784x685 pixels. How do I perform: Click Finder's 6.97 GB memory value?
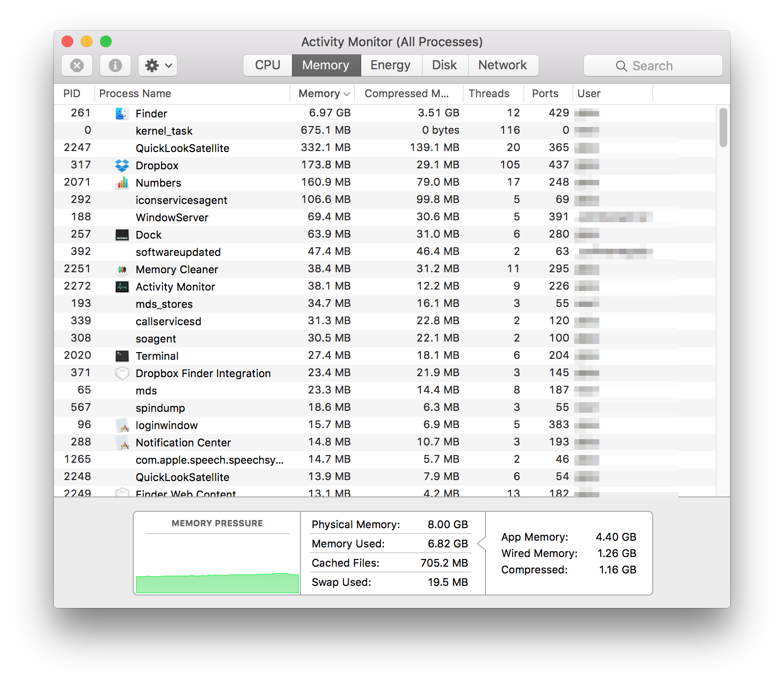pyautogui.click(x=329, y=113)
